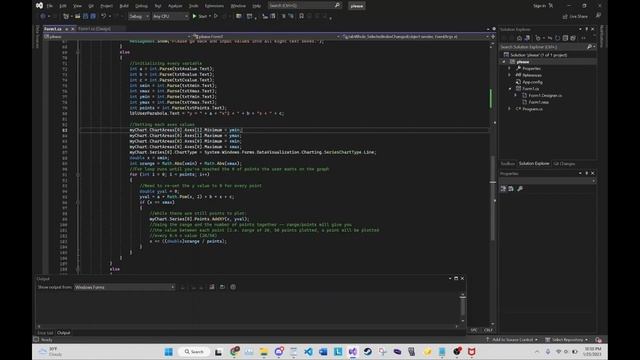This screenshot has width=640, height=360.
Task: Click Start Without Debugging icon
Action: [216, 16]
